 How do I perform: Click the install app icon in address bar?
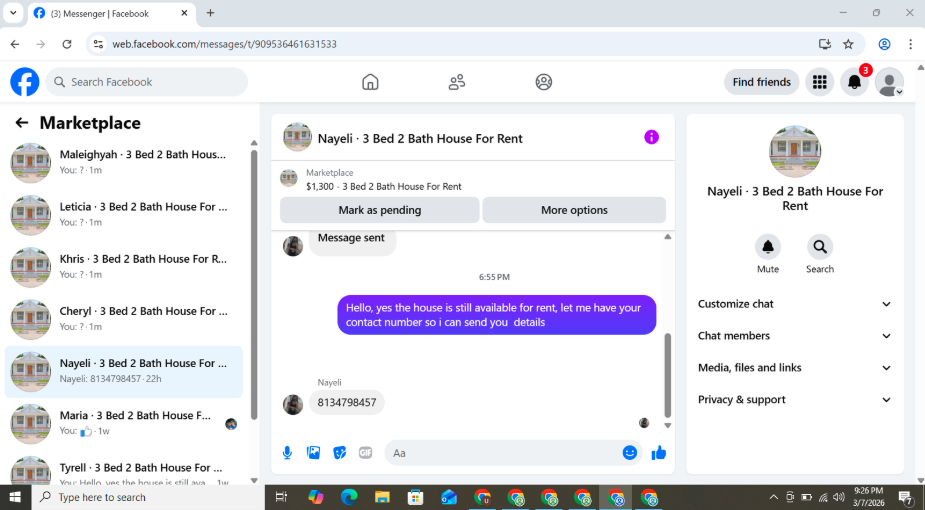tap(825, 44)
